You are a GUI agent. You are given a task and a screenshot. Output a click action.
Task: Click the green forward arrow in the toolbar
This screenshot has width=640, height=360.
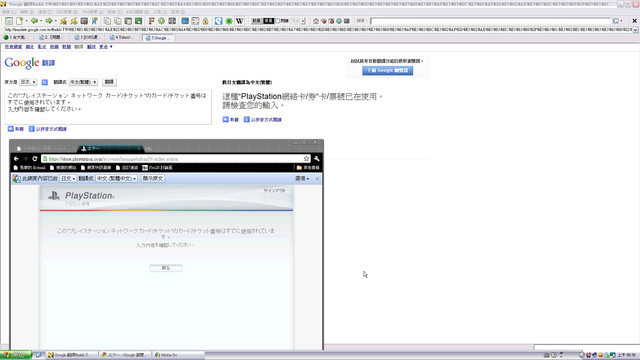click(49, 21)
